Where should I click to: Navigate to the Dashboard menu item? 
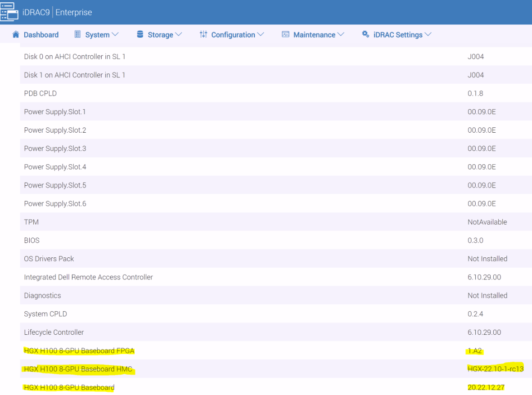coord(41,35)
